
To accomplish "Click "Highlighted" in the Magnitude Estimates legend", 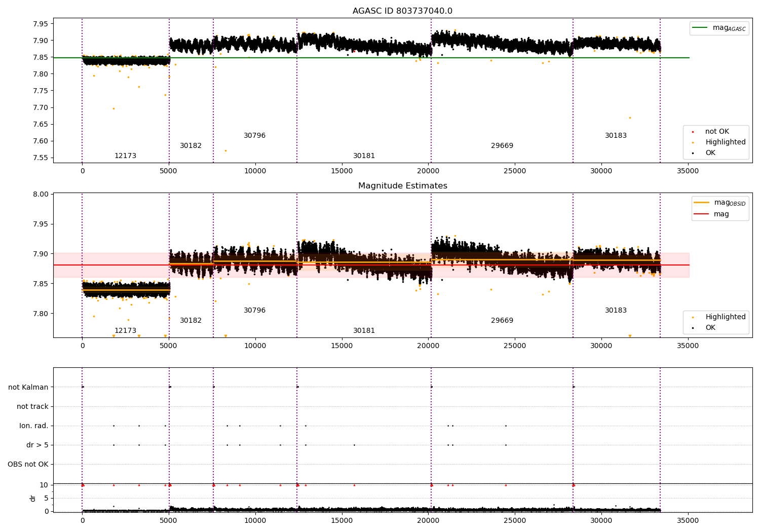I will click(726, 317).
